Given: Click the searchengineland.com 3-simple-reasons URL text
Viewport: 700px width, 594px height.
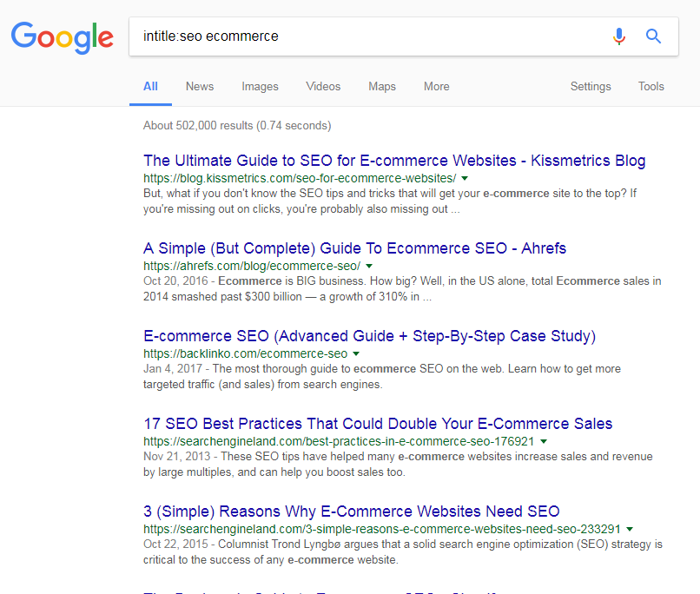Looking at the screenshot, I should (x=381, y=529).
